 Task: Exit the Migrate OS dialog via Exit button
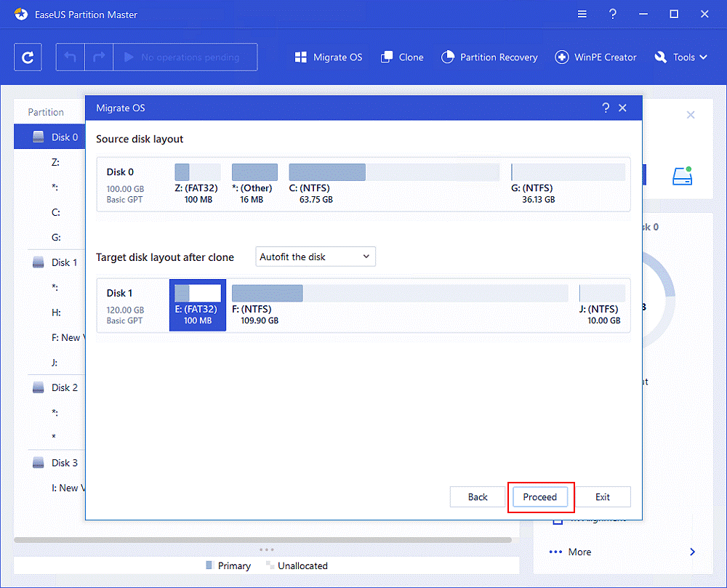pos(603,496)
